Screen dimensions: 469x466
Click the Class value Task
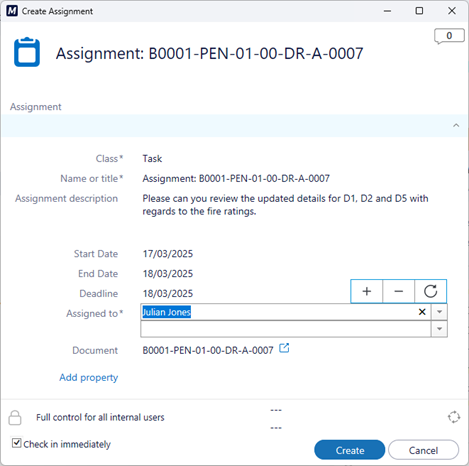tap(152, 158)
